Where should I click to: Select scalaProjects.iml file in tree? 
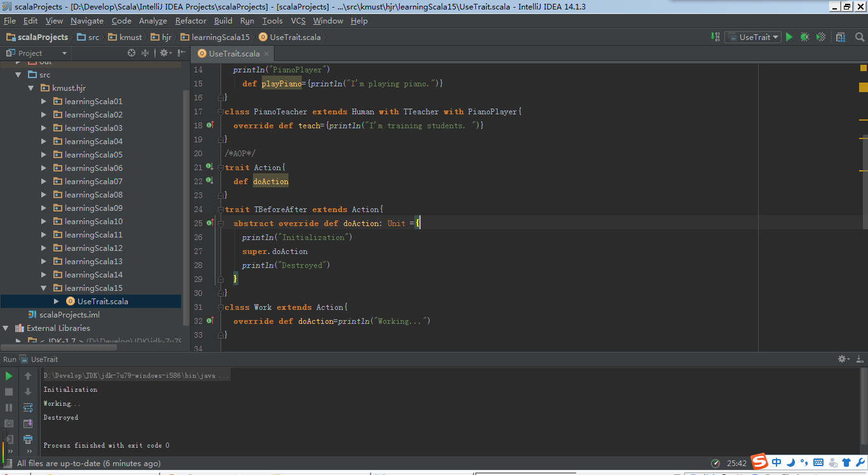[64, 315]
